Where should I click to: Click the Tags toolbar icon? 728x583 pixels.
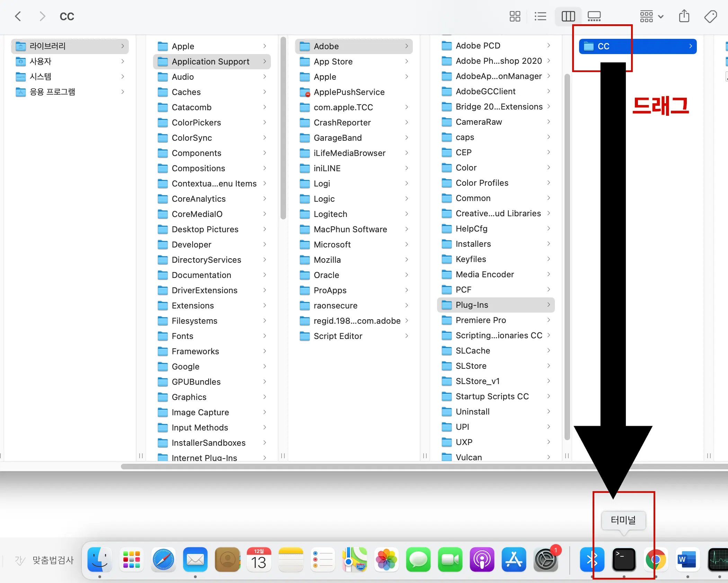pos(710,16)
